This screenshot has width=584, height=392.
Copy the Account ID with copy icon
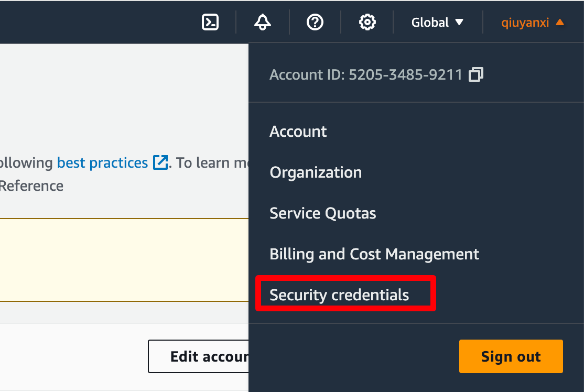475,74
